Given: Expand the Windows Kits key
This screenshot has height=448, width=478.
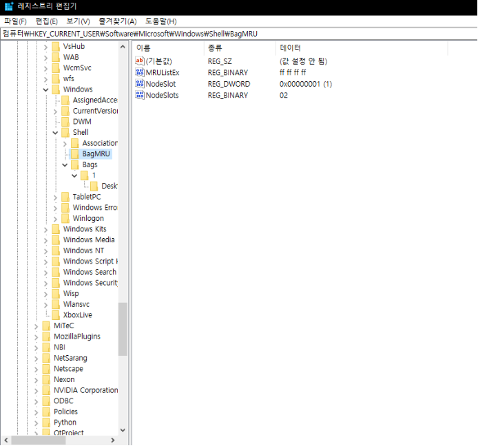Looking at the screenshot, I should tap(45, 230).
